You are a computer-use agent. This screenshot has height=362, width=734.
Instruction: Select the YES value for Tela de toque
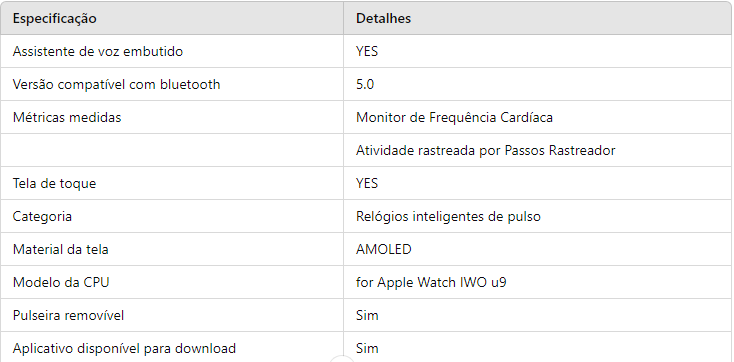pyautogui.click(x=367, y=183)
